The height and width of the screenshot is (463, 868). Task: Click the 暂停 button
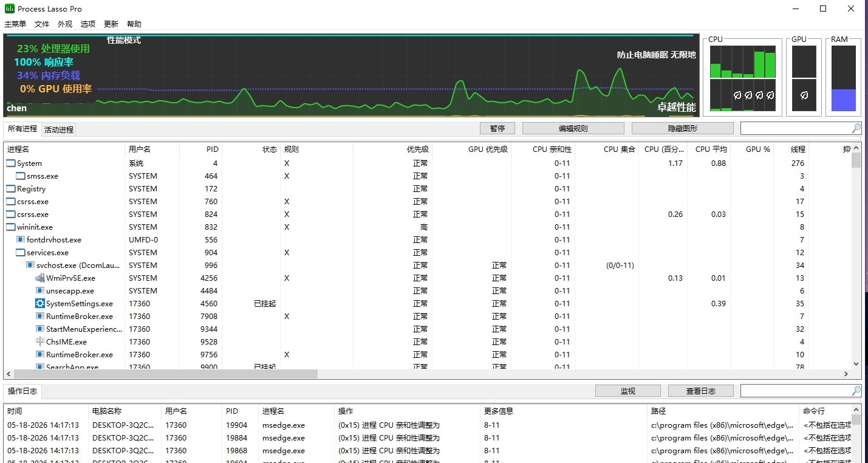497,128
